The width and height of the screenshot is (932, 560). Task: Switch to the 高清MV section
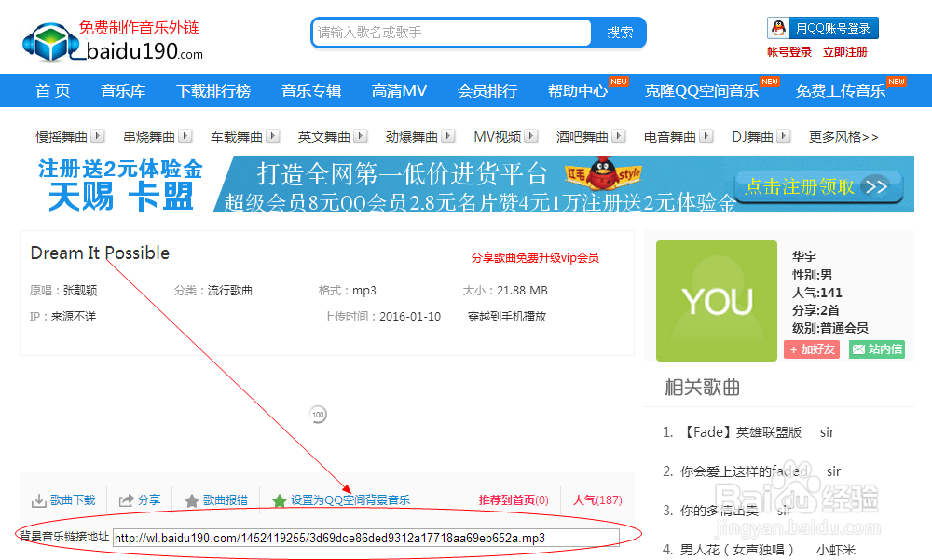(x=399, y=90)
